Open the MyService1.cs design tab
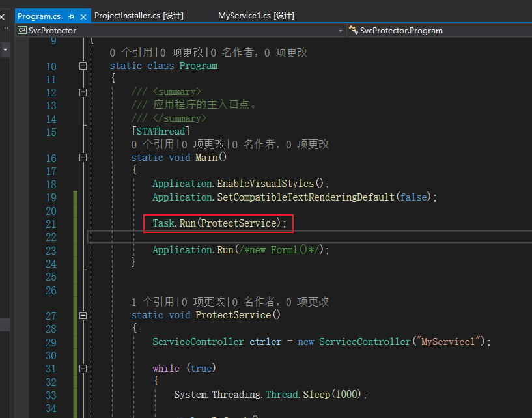532x418 pixels. (256, 16)
